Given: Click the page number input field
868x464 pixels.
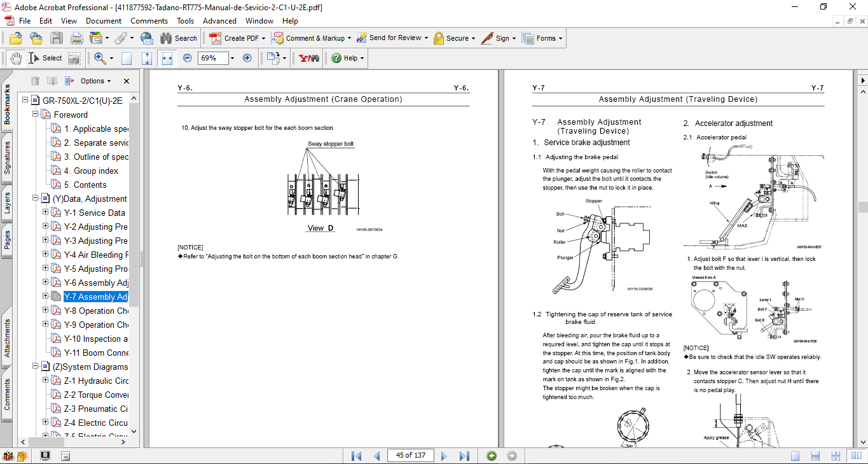Looking at the screenshot, I should 411,456.
